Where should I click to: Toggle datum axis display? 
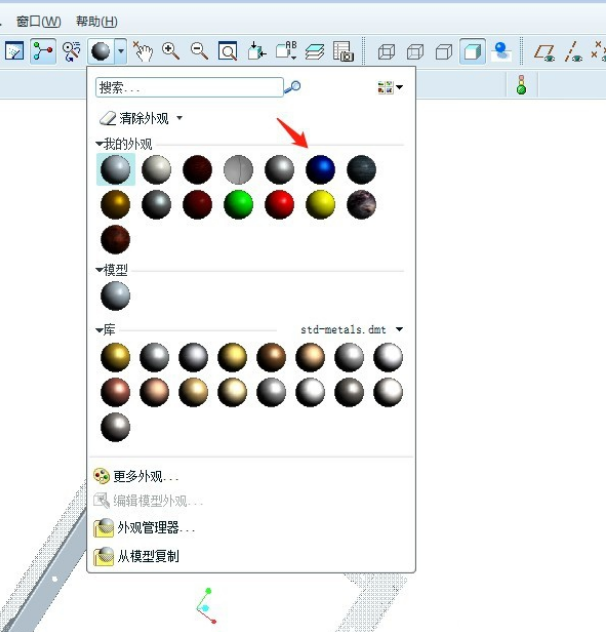point(573,52)
